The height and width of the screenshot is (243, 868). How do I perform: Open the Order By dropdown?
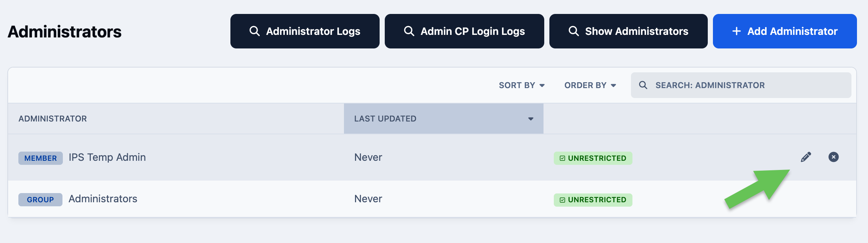pos(590,85)
